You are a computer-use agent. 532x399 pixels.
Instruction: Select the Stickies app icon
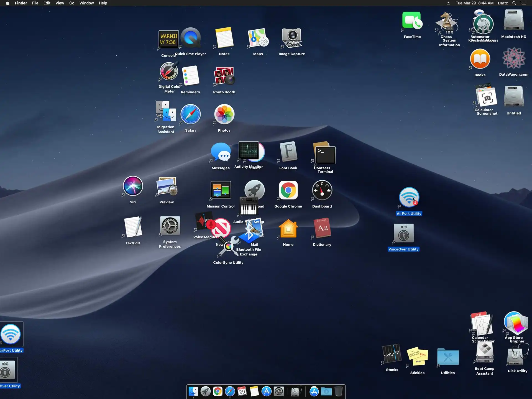(417, 356)
